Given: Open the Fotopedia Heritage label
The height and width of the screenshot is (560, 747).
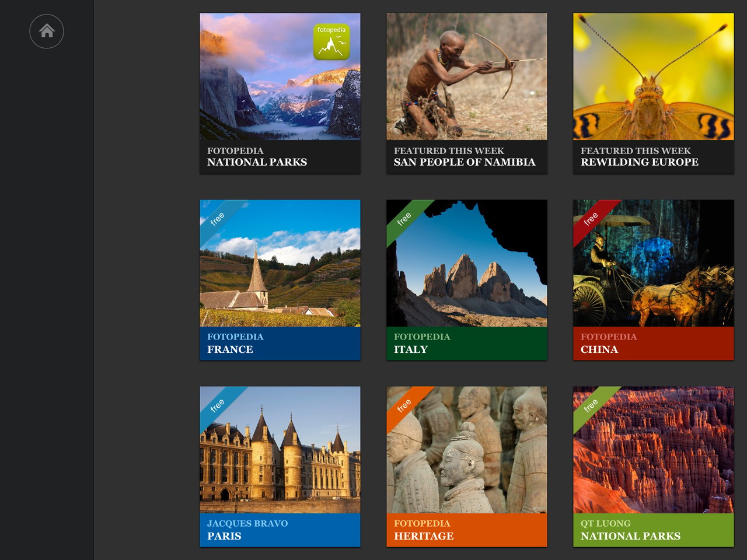Looking at the screenshot, I should pos(467,530).
